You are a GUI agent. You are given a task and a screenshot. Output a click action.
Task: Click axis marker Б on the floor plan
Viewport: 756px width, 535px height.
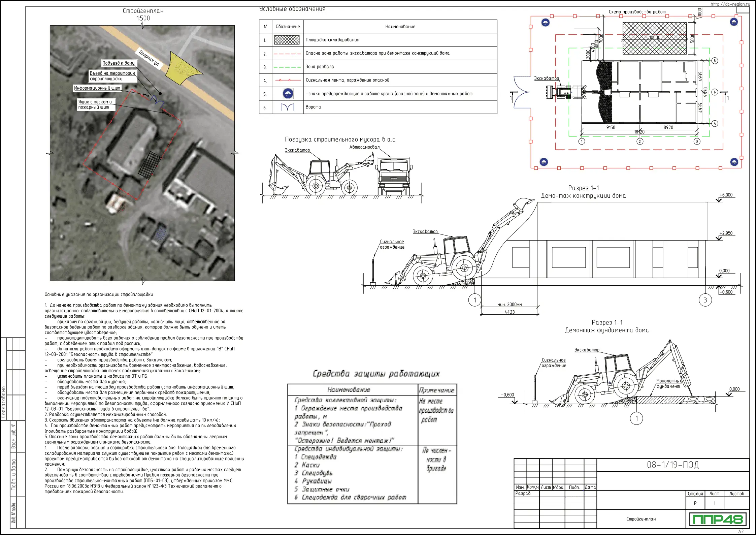[715, 92]
